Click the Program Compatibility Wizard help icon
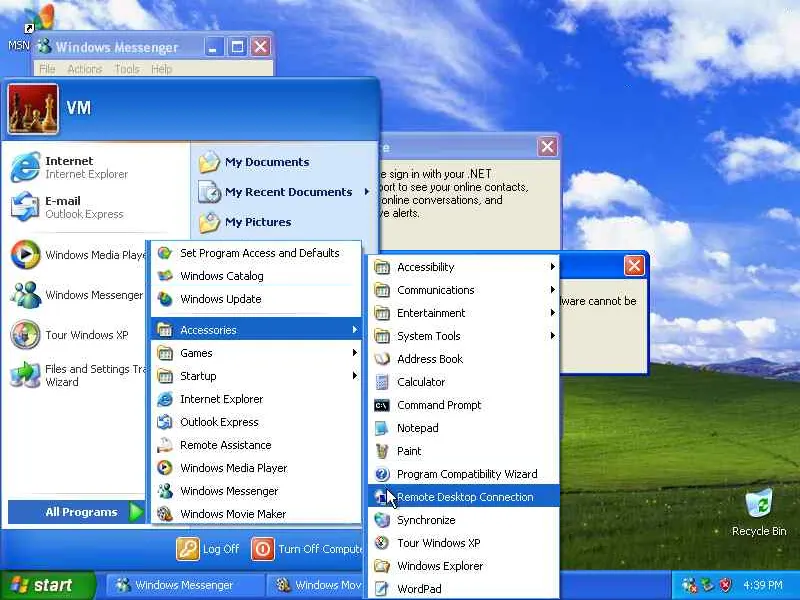The width and height of the screenshot is (800, 600). (382, 474)
